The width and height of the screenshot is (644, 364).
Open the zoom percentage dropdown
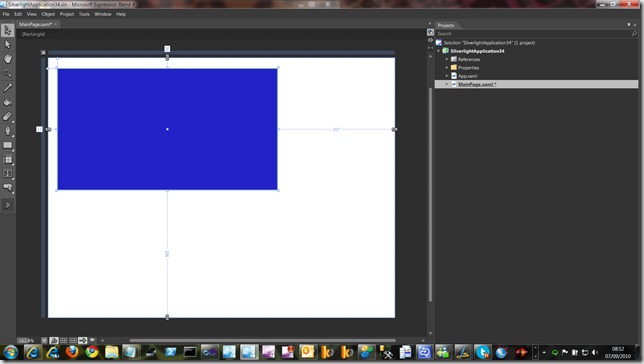(x=44, y=341)
